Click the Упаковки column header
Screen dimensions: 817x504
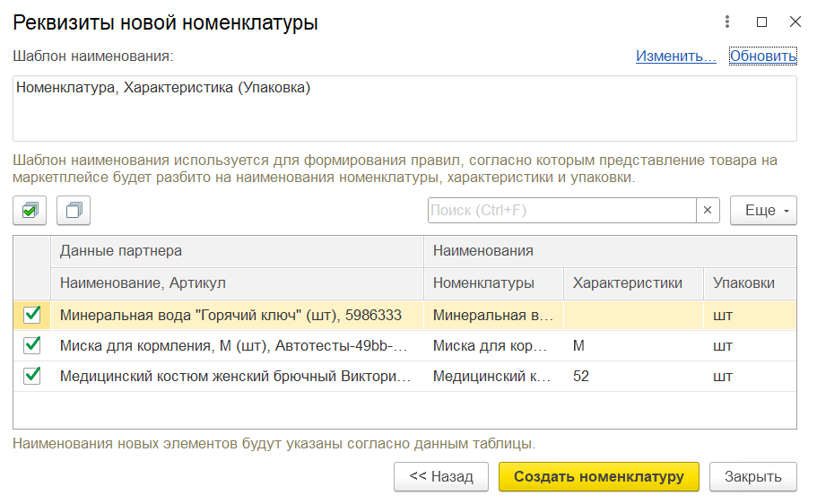[743, 282]
